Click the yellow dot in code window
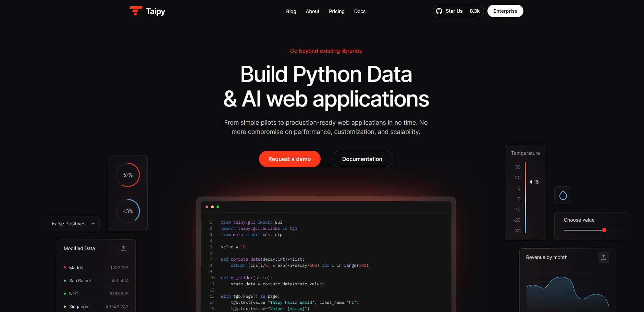The height and width of the screenshot is (312, 644). [x=212, y=207]
